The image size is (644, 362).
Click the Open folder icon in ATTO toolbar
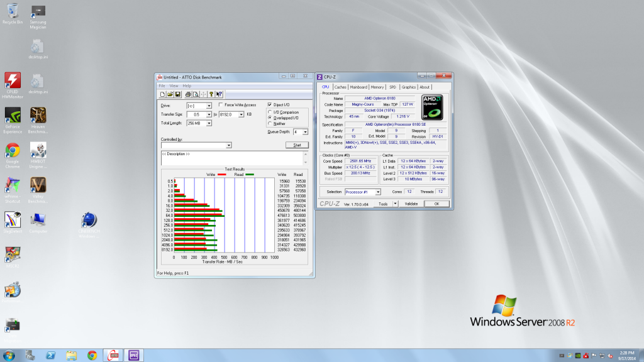coord(170,94)
